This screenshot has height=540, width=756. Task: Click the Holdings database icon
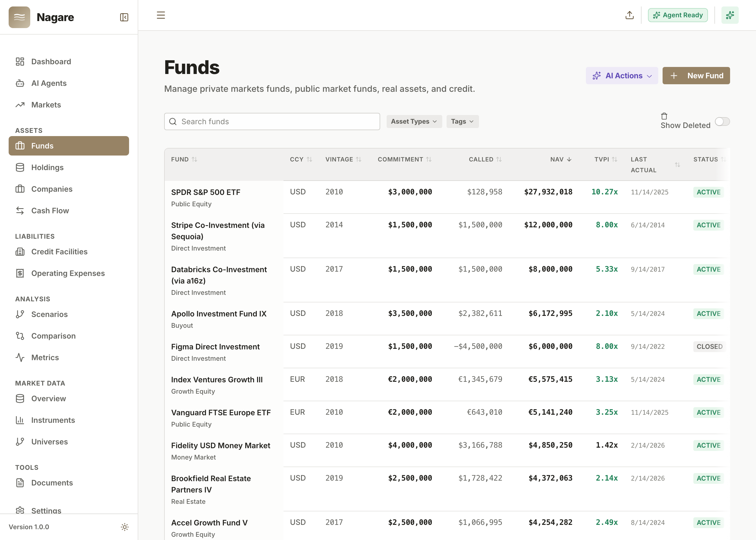pyautogui.click(x=20, y=167)
